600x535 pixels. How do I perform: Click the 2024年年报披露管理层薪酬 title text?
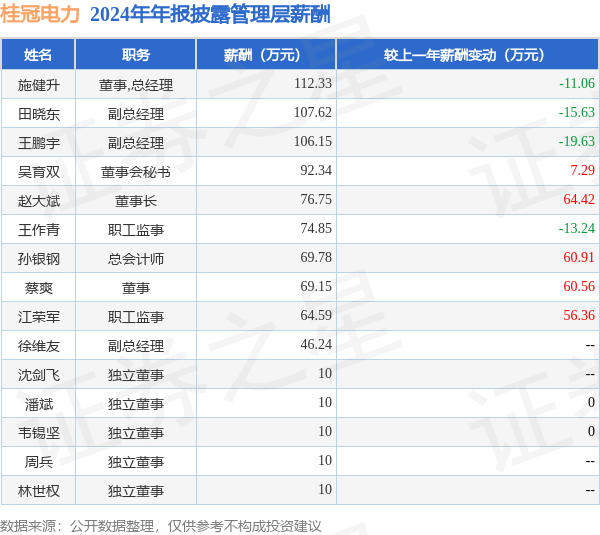click(210, 15)
